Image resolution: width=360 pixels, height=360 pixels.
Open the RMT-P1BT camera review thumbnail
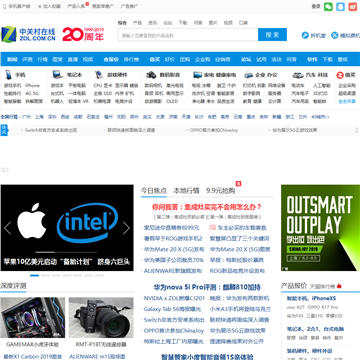tap(101, 318)
